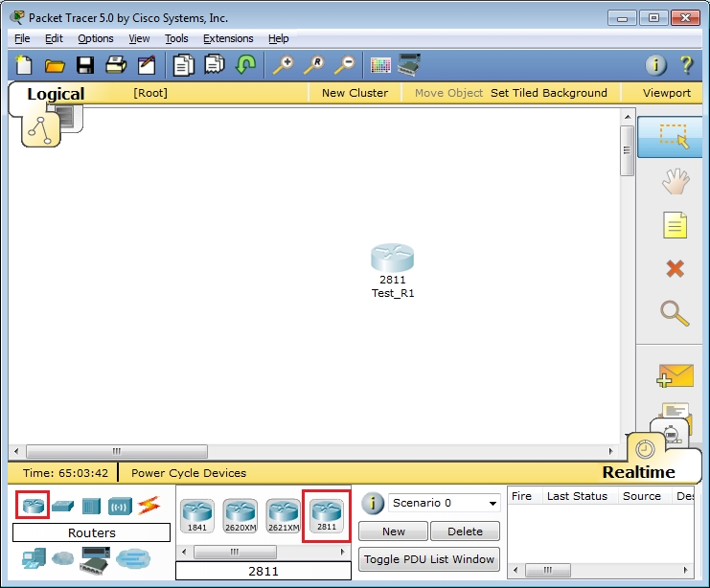Open the Extensions menu
The width and height of the screenshot is (710, 588).
pos(228,38)
